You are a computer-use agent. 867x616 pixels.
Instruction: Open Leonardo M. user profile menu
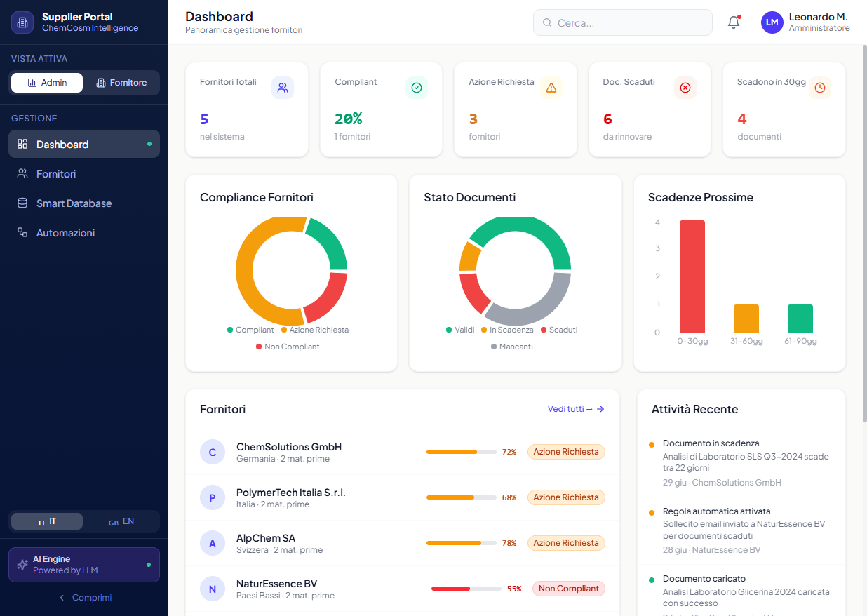[806, 22]
